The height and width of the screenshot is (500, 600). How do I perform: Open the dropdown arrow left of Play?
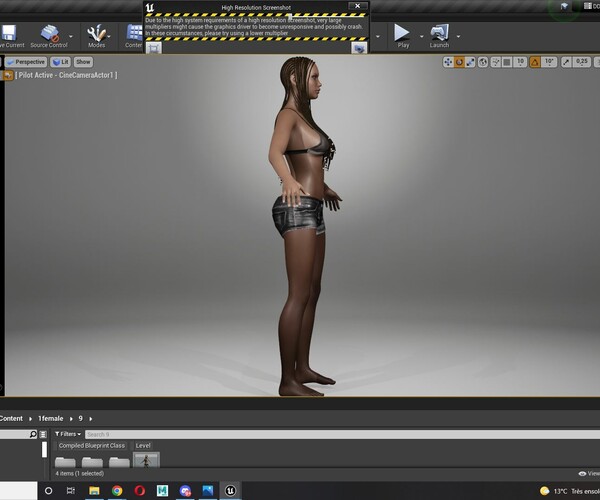click(x=378, y=37)
